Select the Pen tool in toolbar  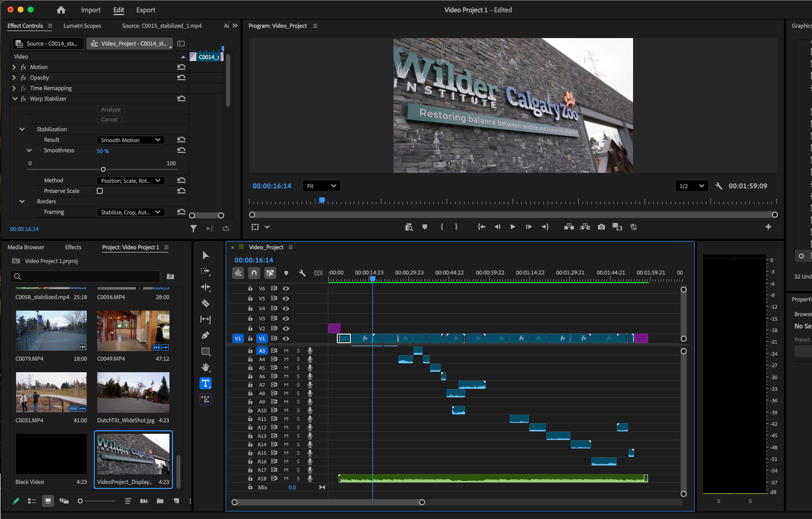(205, 335)
